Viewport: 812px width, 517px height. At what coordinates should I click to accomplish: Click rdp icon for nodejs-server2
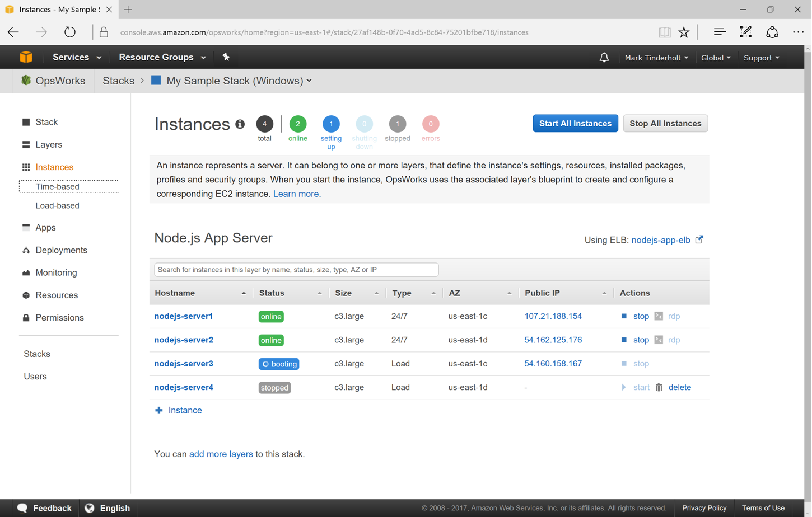659,340
